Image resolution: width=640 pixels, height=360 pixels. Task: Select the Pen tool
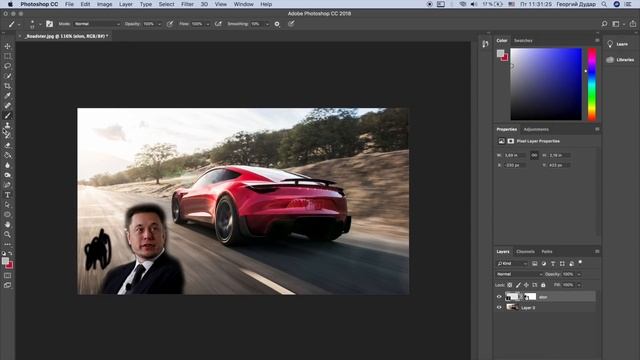pos(7,185)
